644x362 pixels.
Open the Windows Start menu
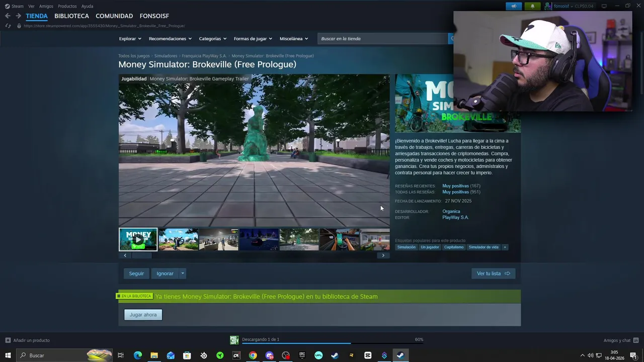8,355
